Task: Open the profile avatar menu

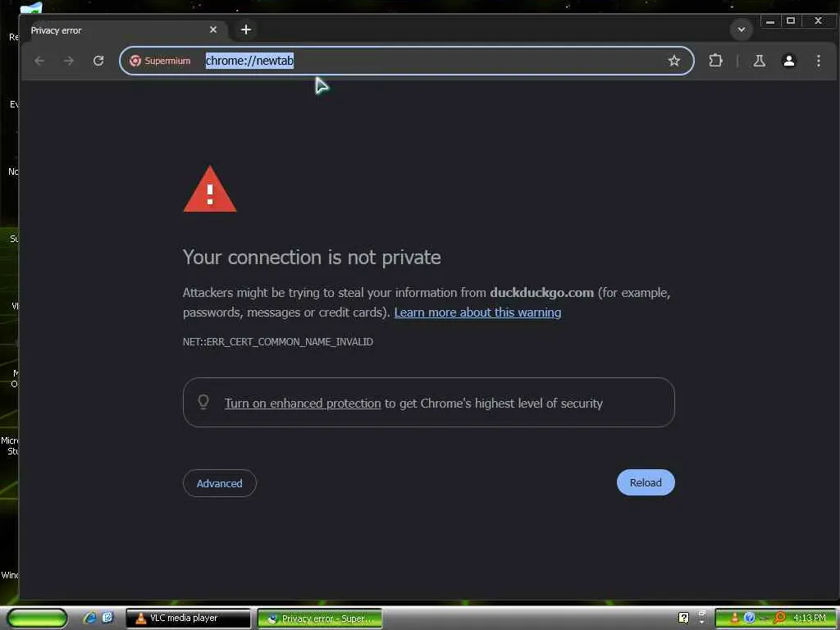Action: coord(788,61)
